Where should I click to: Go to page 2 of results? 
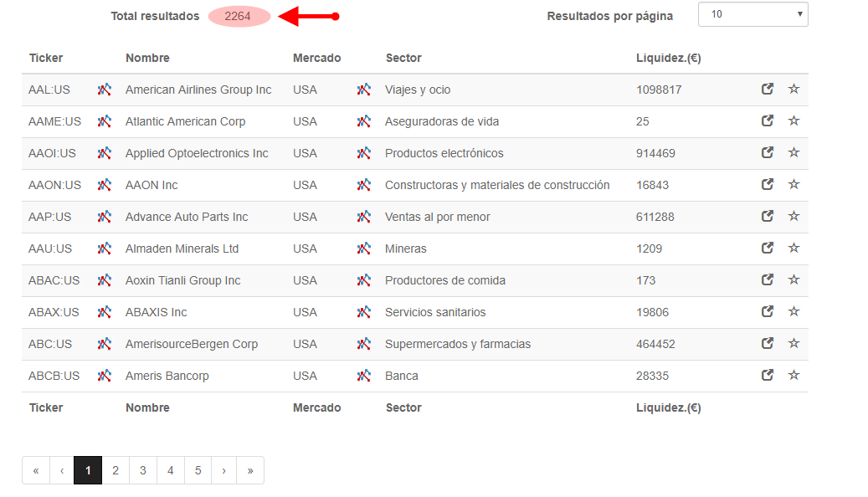116,470
